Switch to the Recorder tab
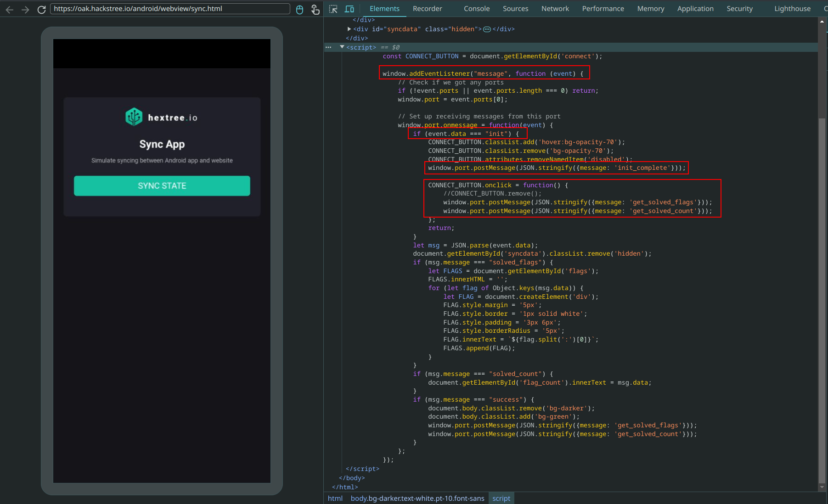828x504 pixels. (427, 9)
